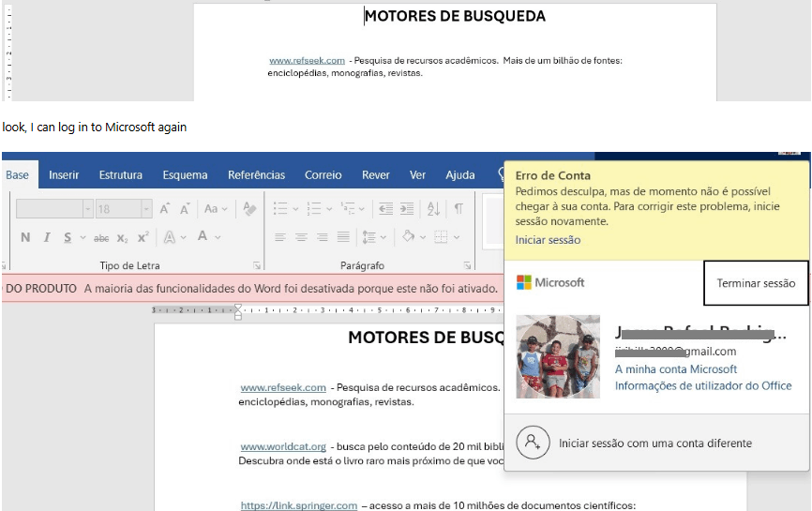This screenshot has width=812, height=511.
Task: Select the ruler indent marker
Action: coord(238,311)
